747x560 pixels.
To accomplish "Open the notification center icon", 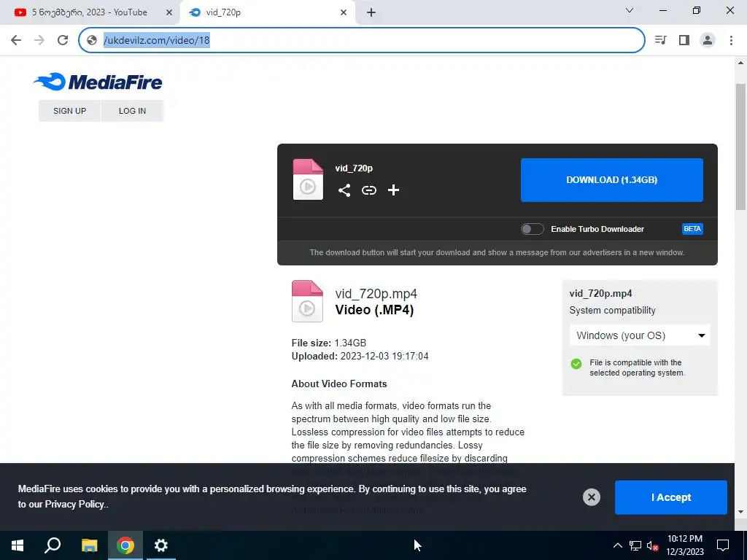I will point(723,545).
